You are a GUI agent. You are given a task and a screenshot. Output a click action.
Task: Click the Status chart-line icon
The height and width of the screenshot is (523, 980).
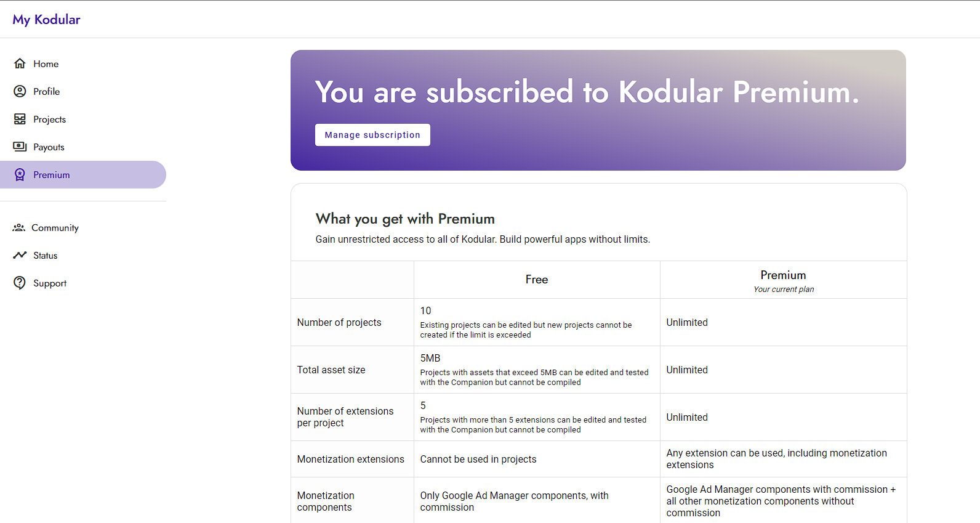[20, 255]
